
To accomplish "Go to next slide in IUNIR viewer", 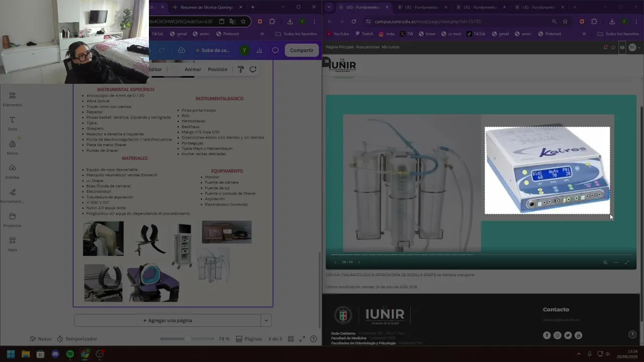I will tap(359, 262).
